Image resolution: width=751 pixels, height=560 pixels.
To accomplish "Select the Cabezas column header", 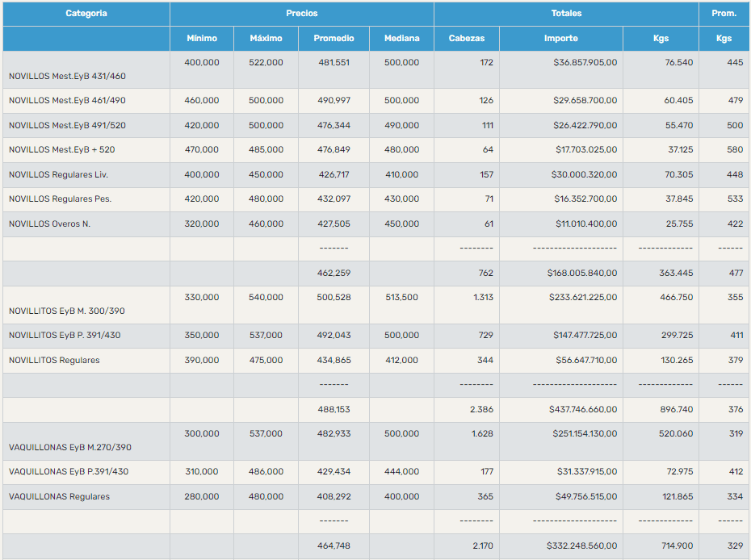I will (x=466, y=39).
